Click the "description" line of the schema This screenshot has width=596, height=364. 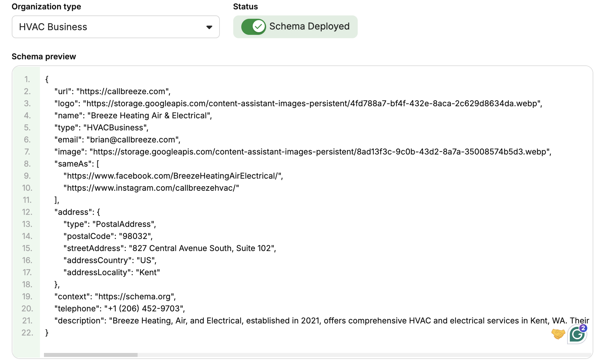click(322, 321)
